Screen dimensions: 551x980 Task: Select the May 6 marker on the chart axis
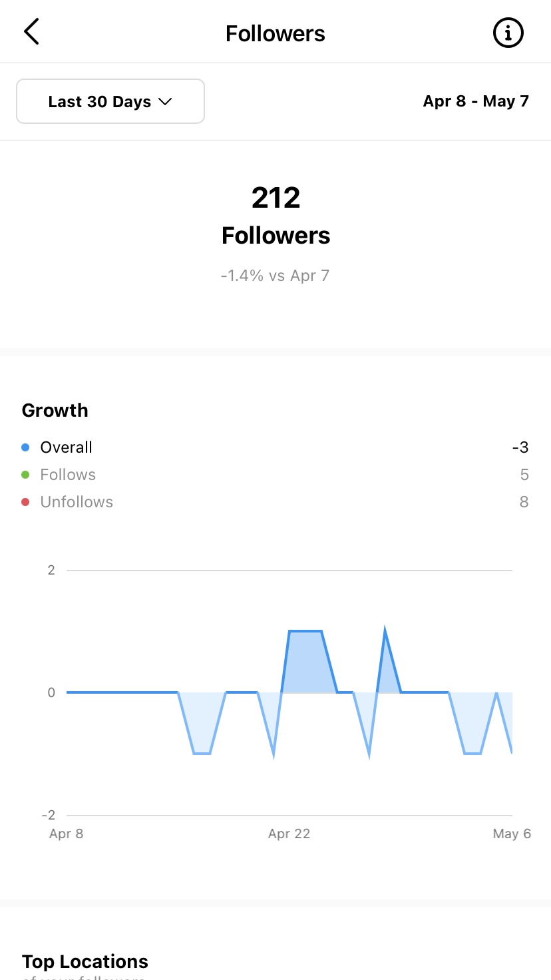tap(512, 834)
